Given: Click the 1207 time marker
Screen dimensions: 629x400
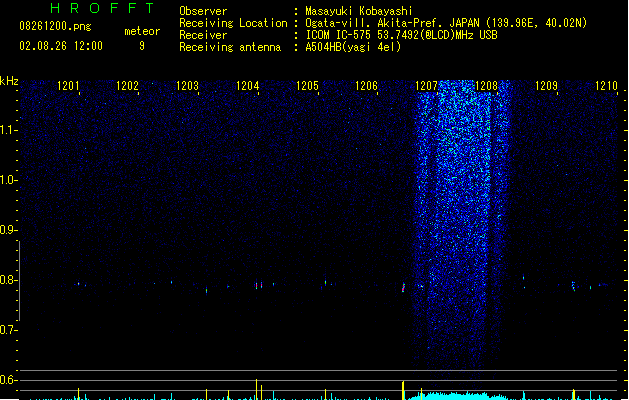Looking at the screenshot, I should click(x=426, y=86).
